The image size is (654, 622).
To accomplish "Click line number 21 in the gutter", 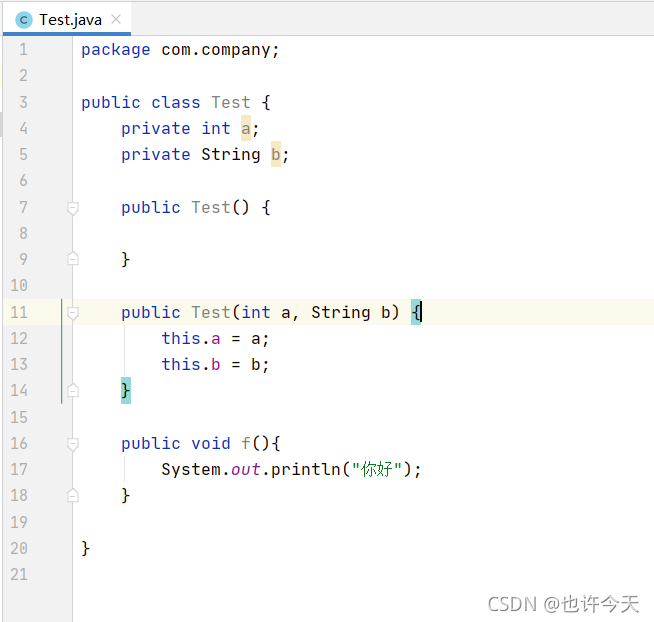I will [19, 574].
